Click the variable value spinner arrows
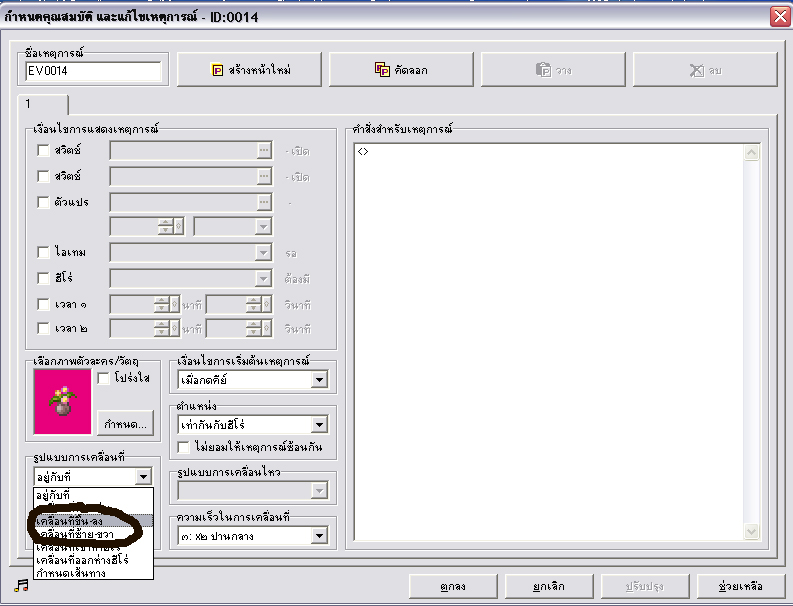The width and height of the screenshot is (793, 606). pos(165,227)
